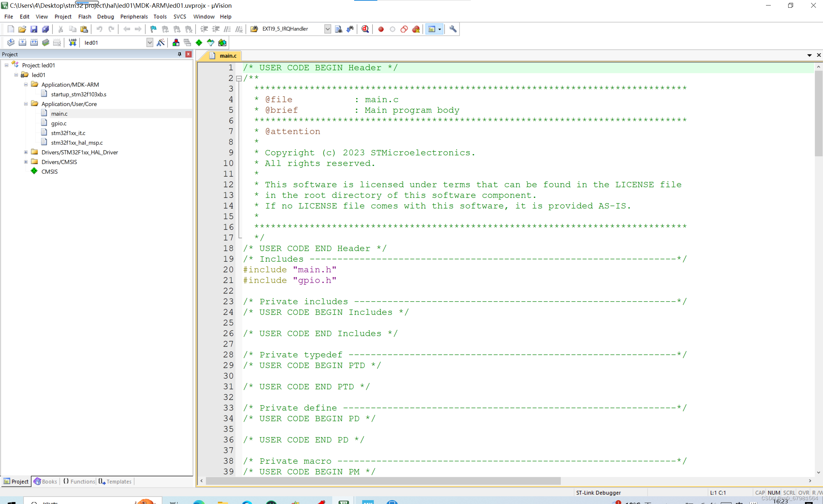Collapse Application/User/Core group
The image size is (823, 504).
click(26, 104)
